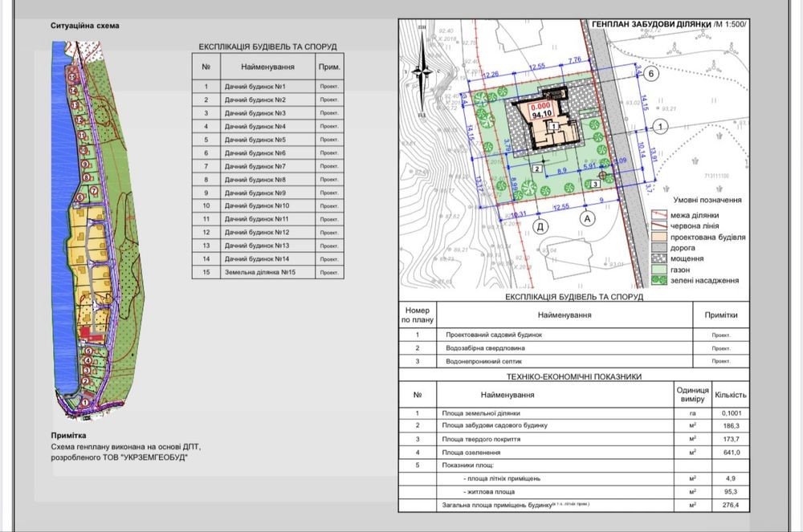This screenshot has width=803, height=532.
Task: Click plot marker 7 on situational scheme
Action: click(94, 190)
